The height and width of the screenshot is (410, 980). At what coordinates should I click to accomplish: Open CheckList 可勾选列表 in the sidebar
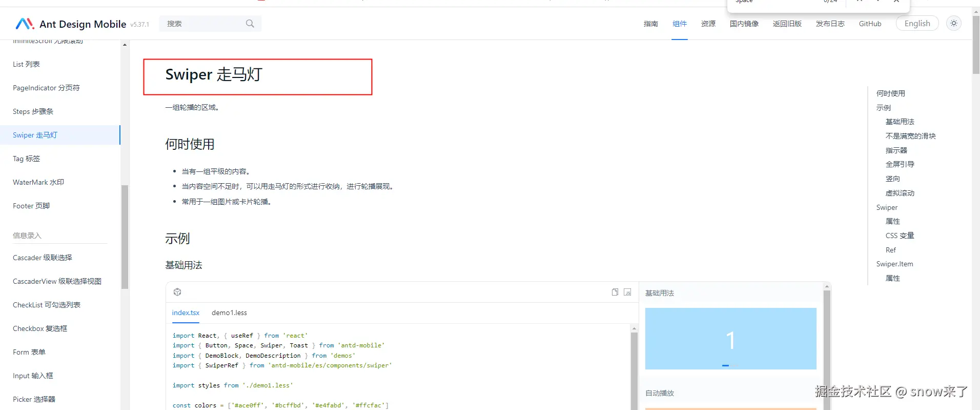click(60, 305)
